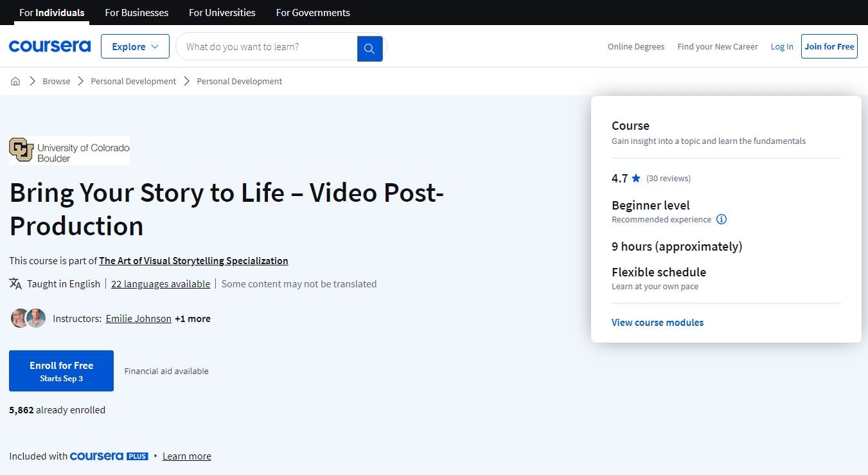Viewport: 868px width, 475px height.
Task: Open the info tooltip next to Recommended experience
Action: pos(722,219)
